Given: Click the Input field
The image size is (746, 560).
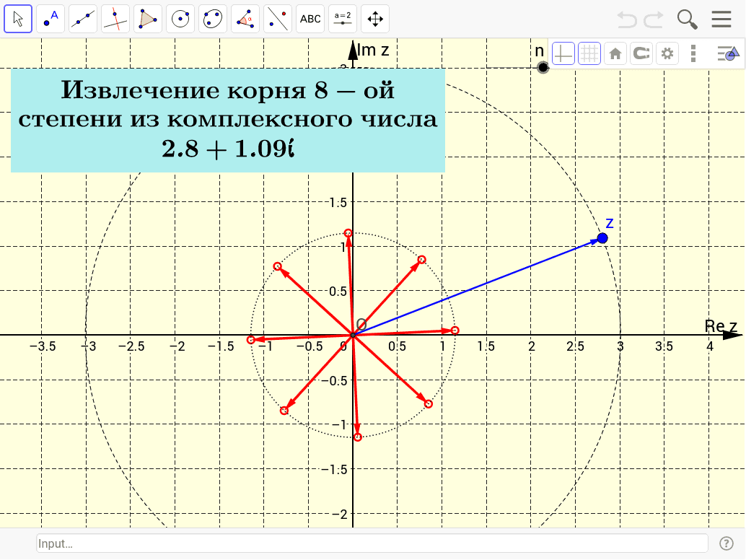Looking at the screenshot, I should [x=372, y=543].
